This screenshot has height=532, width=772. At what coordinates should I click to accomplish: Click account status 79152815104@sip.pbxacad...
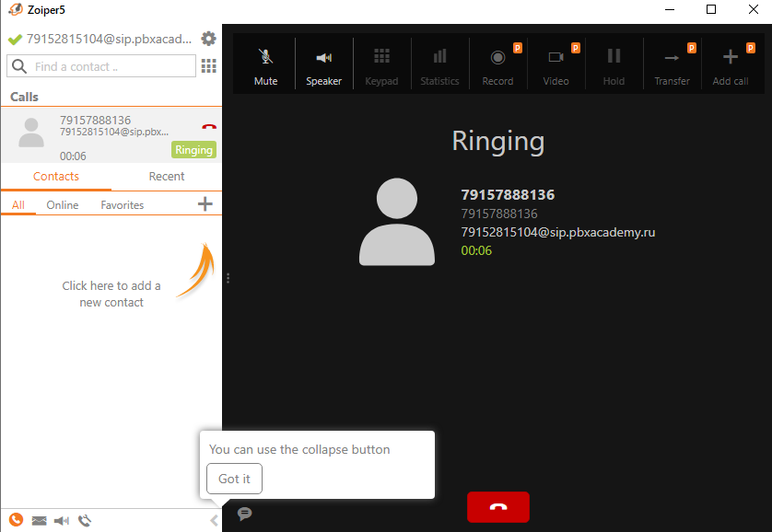point(109,39)
